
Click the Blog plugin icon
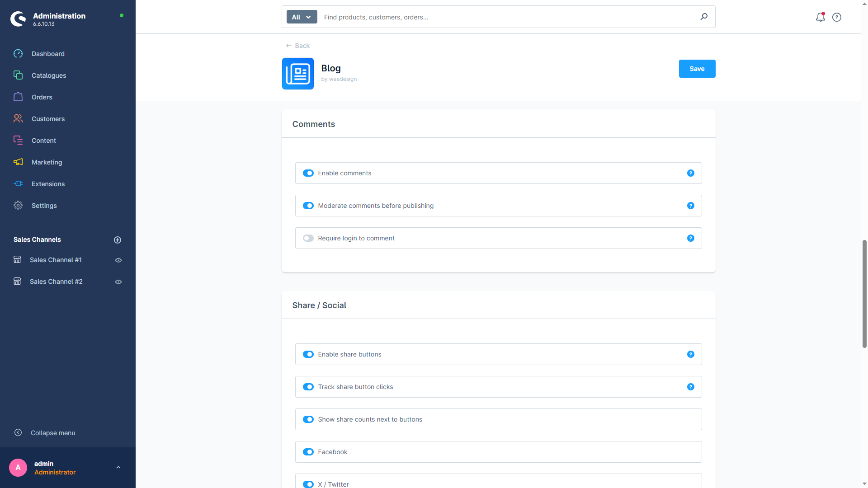pyautogui.click(x=298, y=74)
